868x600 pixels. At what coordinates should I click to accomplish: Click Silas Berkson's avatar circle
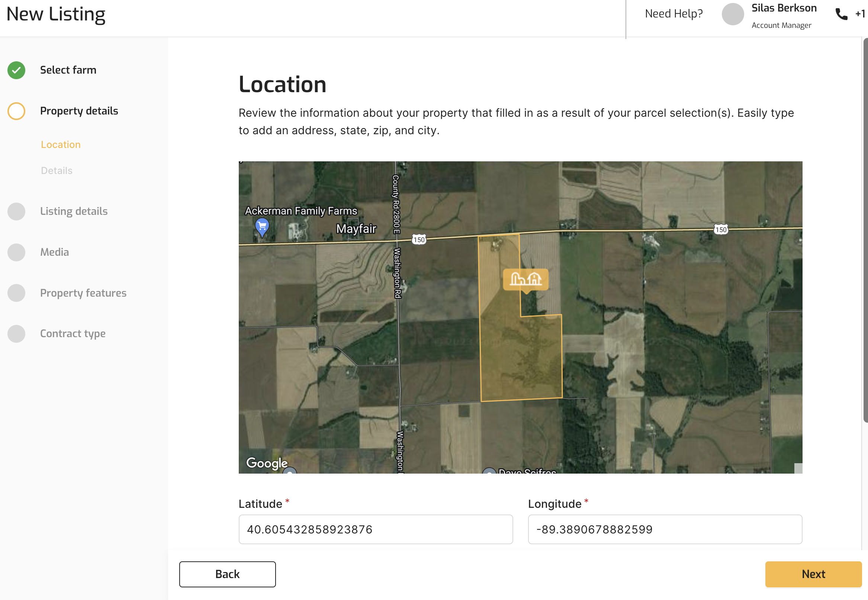(x=732, y=14)
